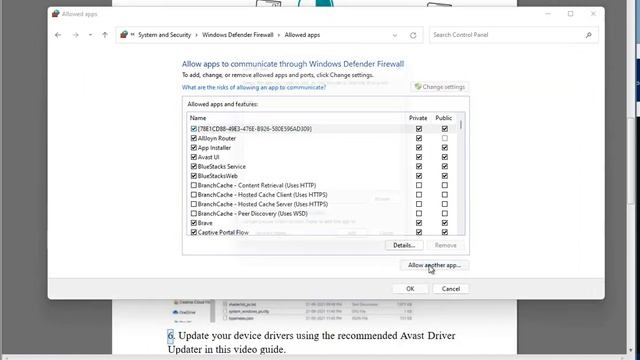Toggle Private checkbox for Avast UI
640x360 pixels.
coord(419,157)
